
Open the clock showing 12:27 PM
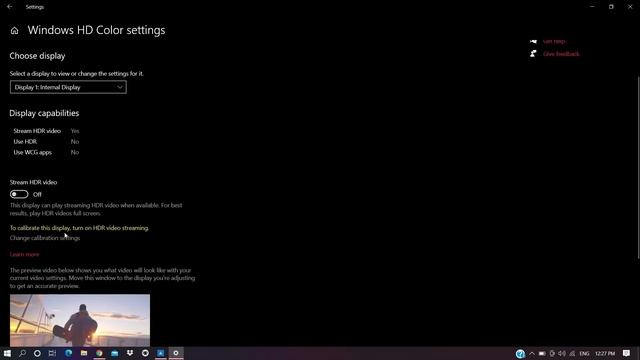point(605,353)
